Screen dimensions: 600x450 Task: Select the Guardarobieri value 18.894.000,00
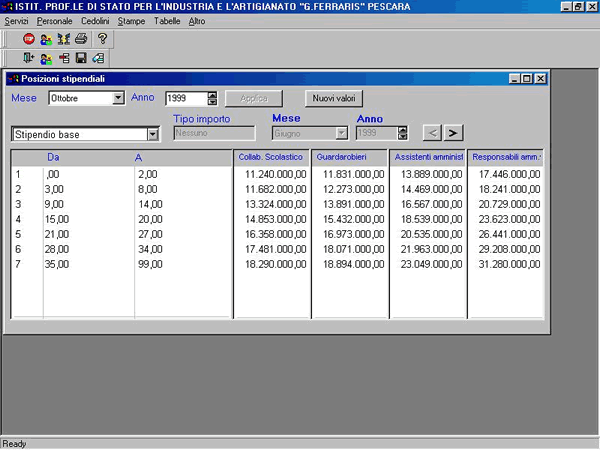point(354,264)
